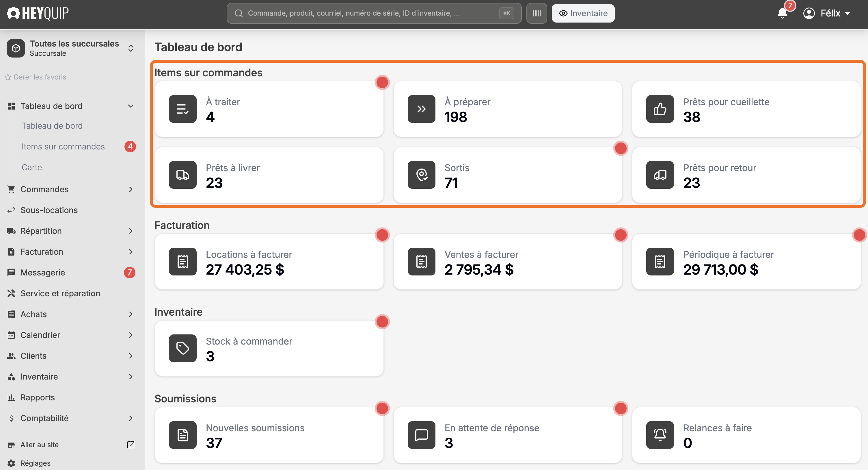
Task: Open the À préparer 198 card
Action: (507, 109)
